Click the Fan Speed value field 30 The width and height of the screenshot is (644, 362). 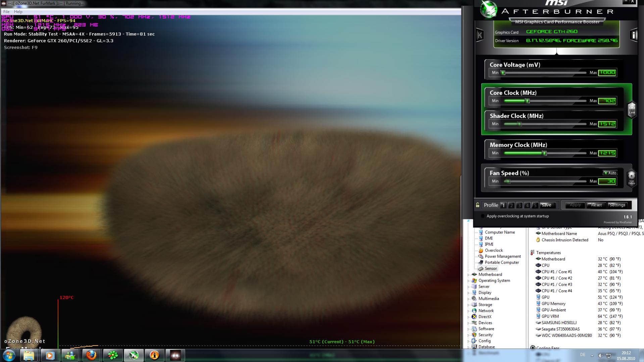[607, 181]
